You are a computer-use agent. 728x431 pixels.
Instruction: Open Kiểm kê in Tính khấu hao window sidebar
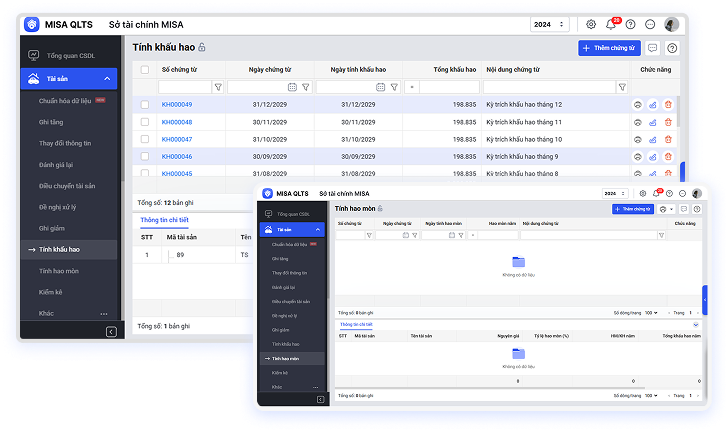click(x=51, y=292)
